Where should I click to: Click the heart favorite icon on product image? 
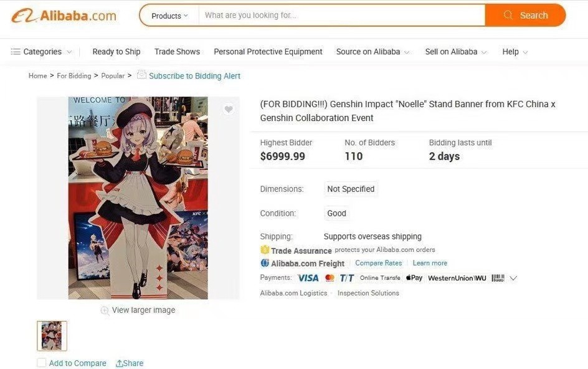[x=229, y=108]
